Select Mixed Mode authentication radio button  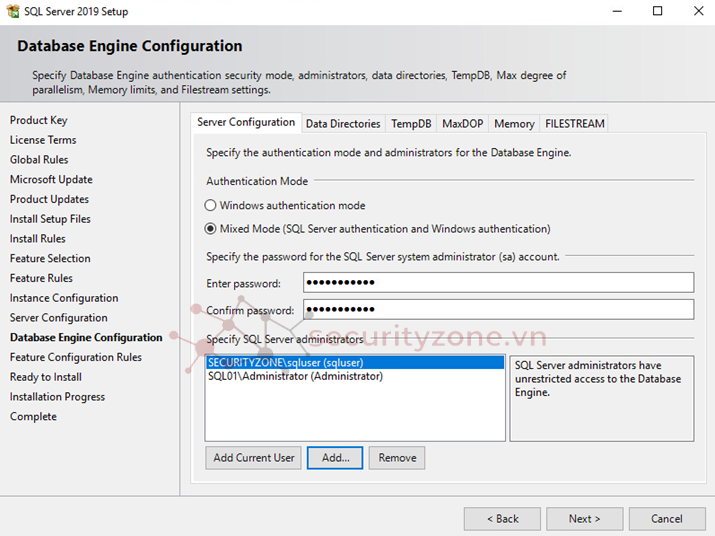coord(211,229)
